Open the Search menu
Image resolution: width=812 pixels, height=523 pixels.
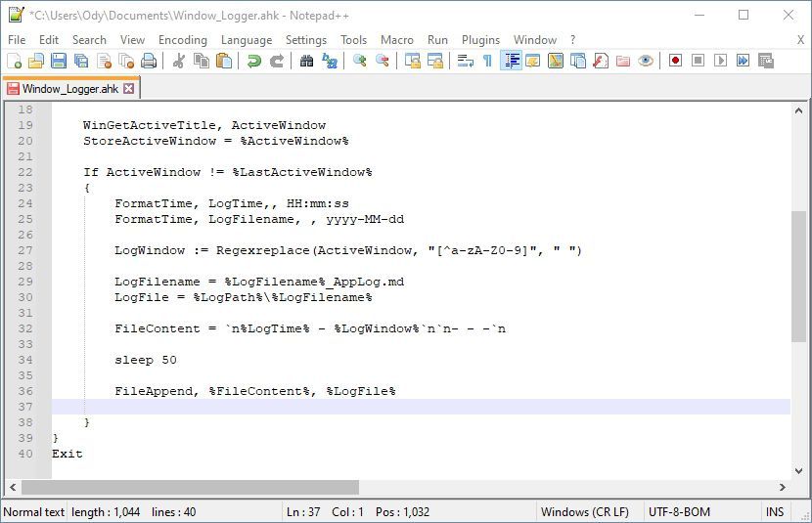tap(89, 40)
